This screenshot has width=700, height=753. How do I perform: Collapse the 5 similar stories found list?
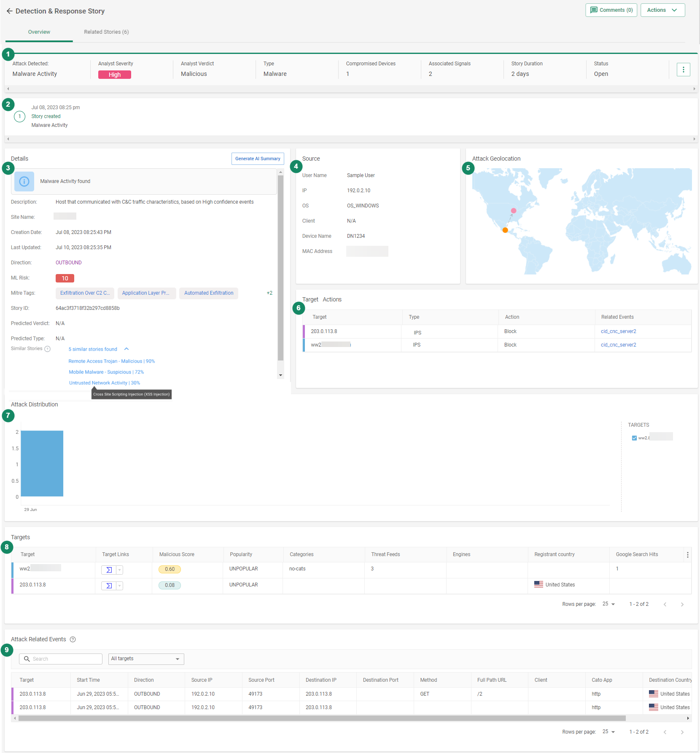click(127, 349)
